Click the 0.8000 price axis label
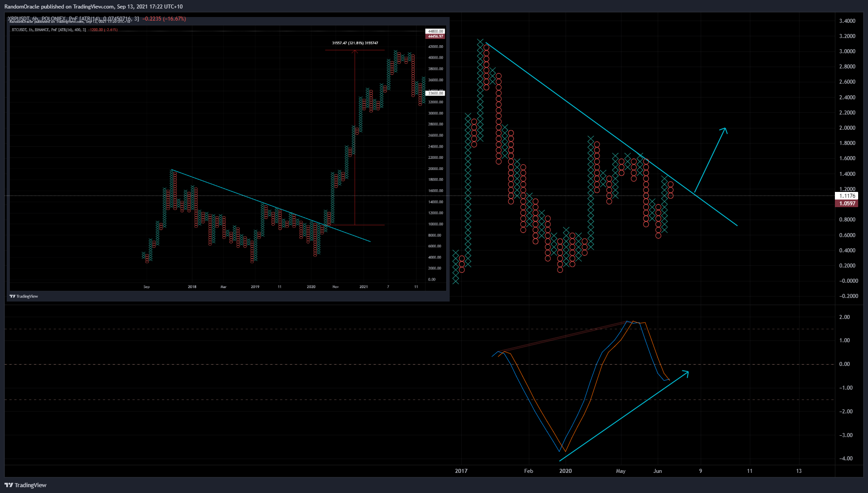Image resolution: width=868 pixels, height=493 pixels. (x=847, y=220)
